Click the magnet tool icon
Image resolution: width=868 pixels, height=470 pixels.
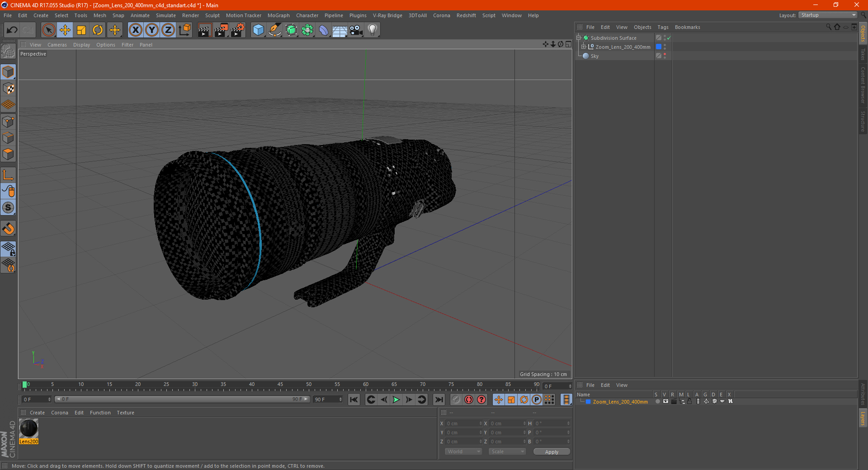[8, 229]
